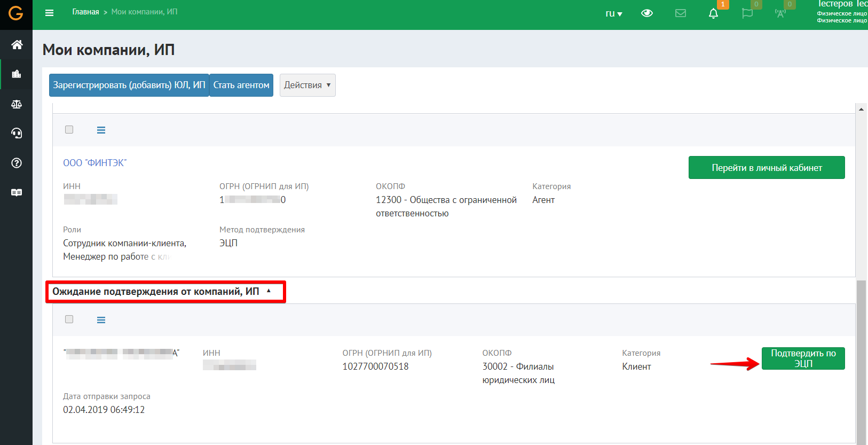Open the envelope messages icon
This screenshot has height=445, width=868.
point(681,13)
